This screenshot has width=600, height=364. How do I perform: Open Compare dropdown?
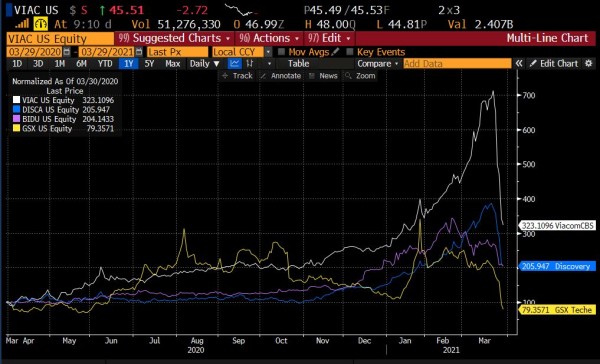[378, 64]
